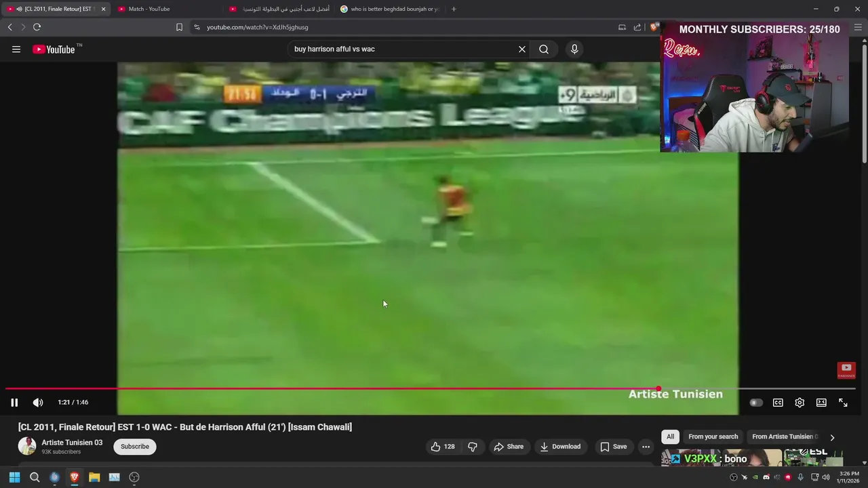Toggle the autoplay switch in player
The width and height of the screenshot is (868, 488).
[x=756, y=403]
